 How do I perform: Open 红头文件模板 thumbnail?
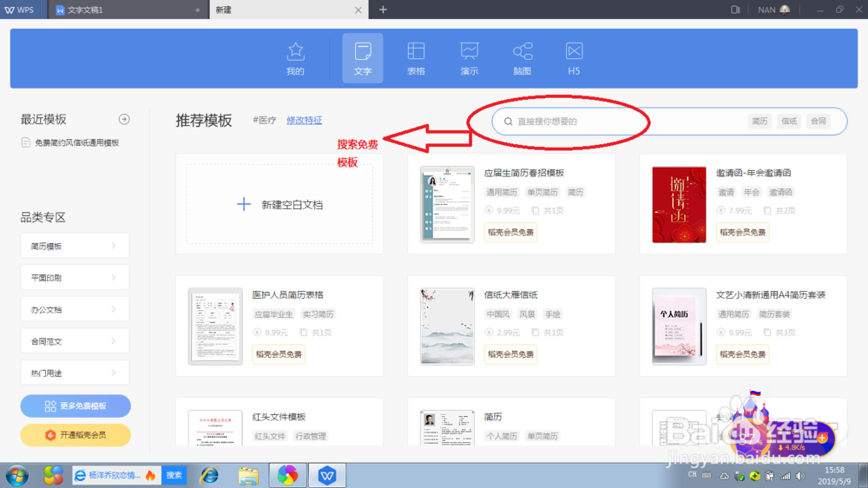coord(215,428)
